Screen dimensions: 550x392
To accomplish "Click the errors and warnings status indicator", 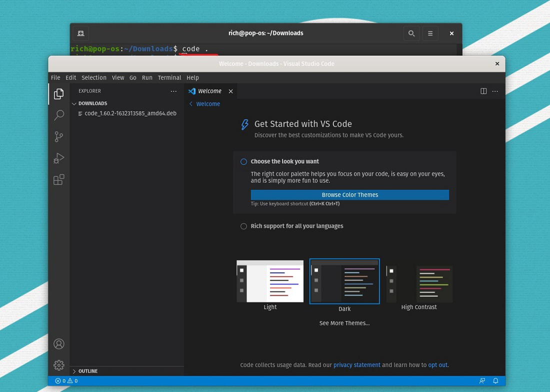I will click(x=66, y=381).
